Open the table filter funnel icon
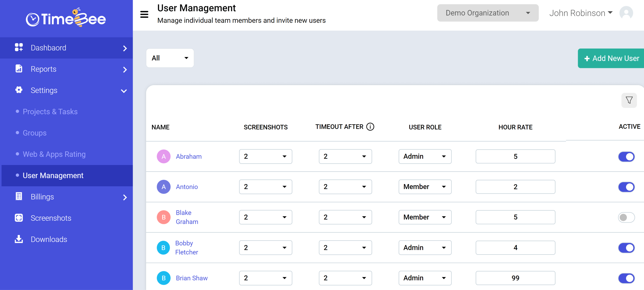The width and height of the screenshot is (644, 290). (x=629, y=100)
